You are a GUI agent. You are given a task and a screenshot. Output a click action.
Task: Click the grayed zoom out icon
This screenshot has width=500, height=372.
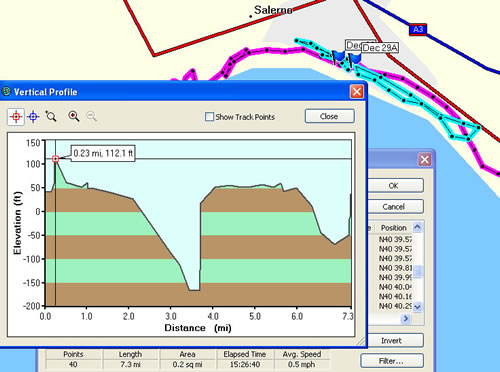[x=91, y=116]
